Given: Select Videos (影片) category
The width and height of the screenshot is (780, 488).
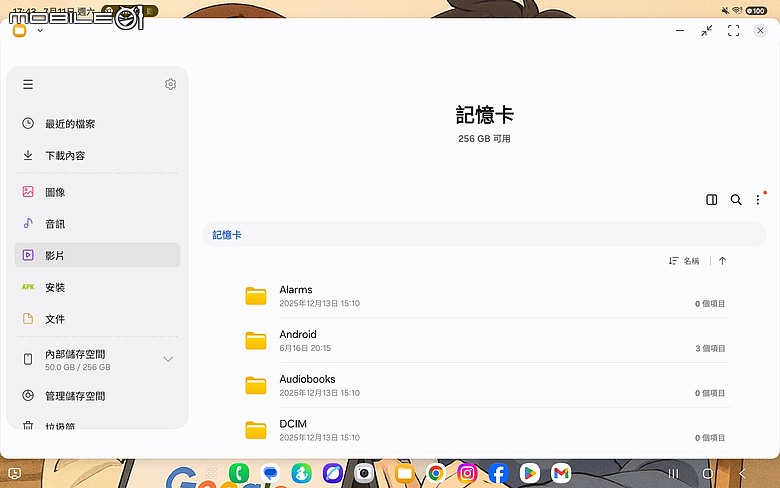Looking at the screenshot, I should pos(98,255).
